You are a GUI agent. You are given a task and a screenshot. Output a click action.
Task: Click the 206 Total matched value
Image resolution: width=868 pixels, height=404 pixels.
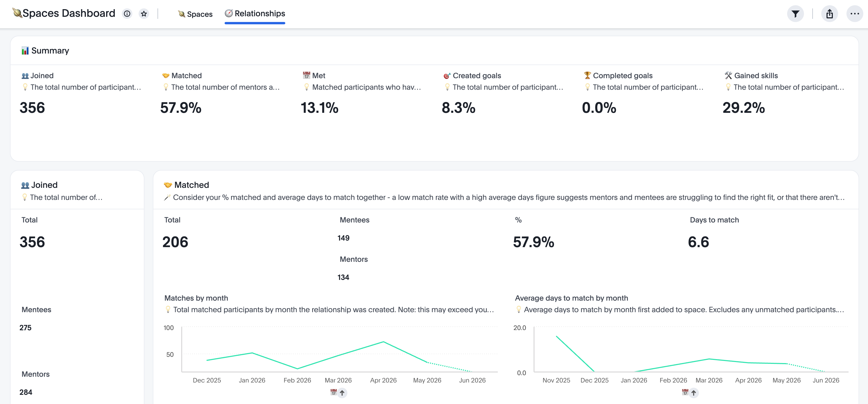175,242
